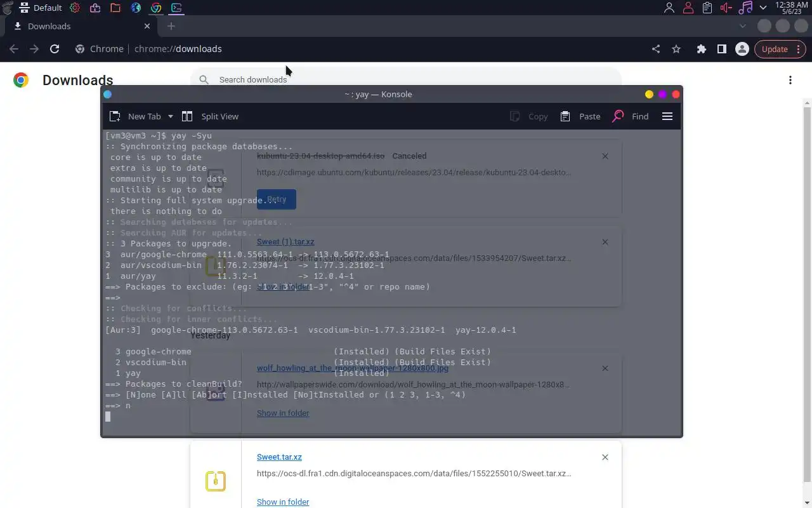
Task: Click Paste in Konsole toolbar
Action: (580, 116)
